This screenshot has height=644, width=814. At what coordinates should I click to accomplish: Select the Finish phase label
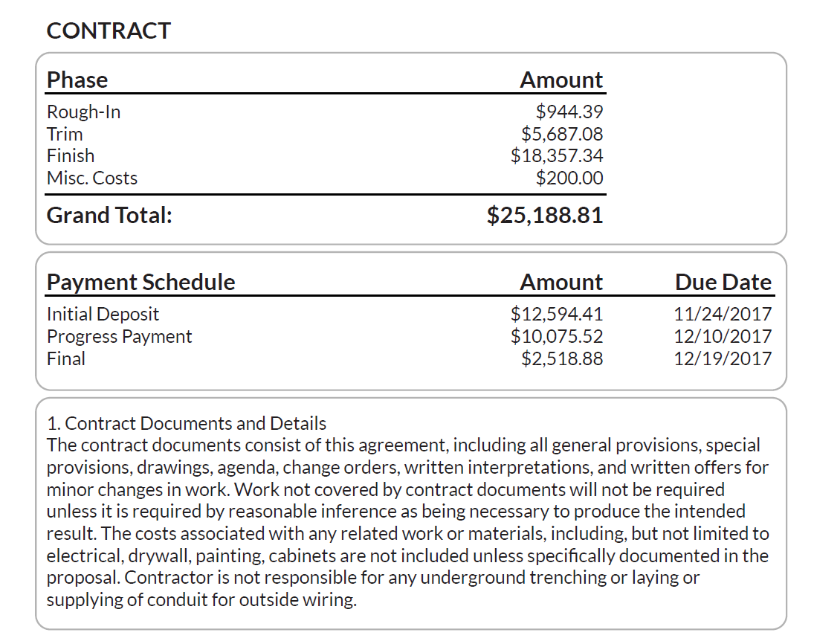point(71,156)
